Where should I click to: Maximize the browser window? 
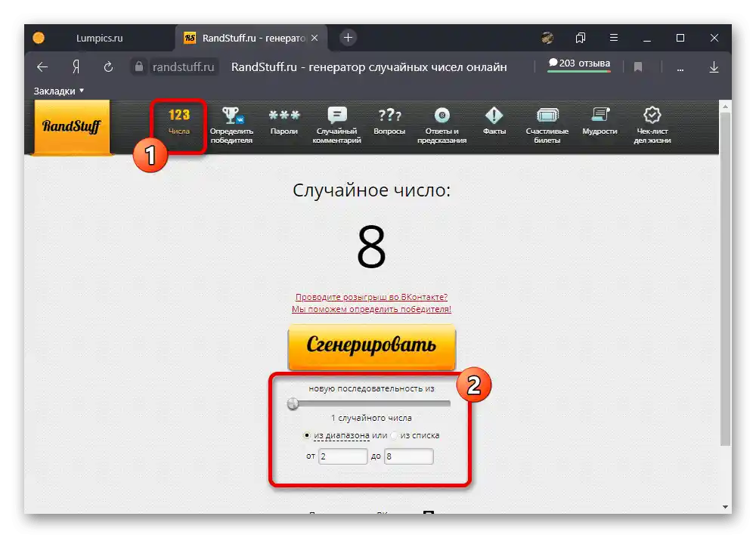[x=680, y=38]
